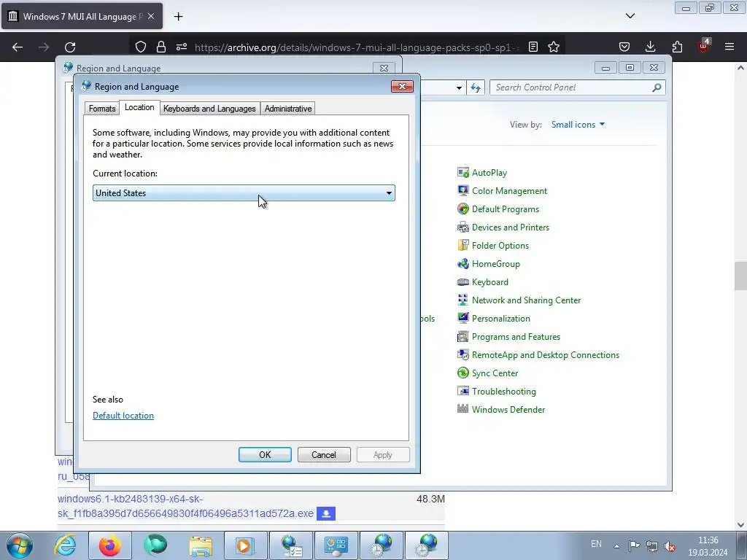Show hidden system tray icons arrow

pos(616,545)
